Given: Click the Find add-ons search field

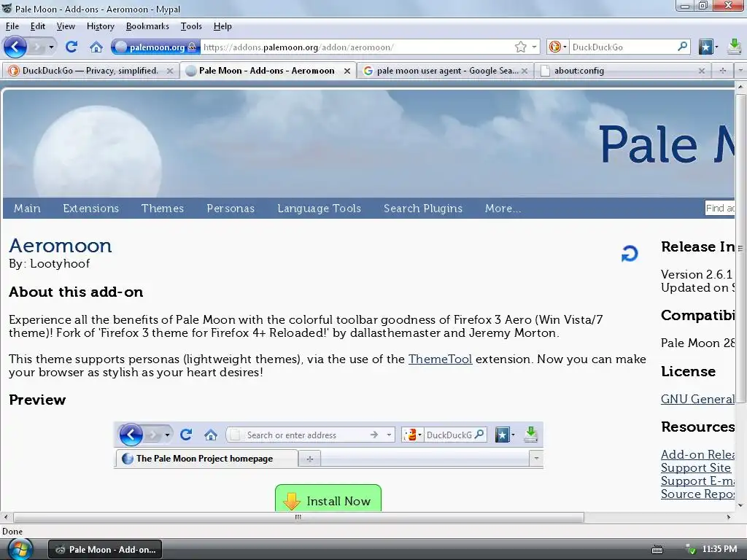Looking at the screenshot, I should [x=719, y=208].
